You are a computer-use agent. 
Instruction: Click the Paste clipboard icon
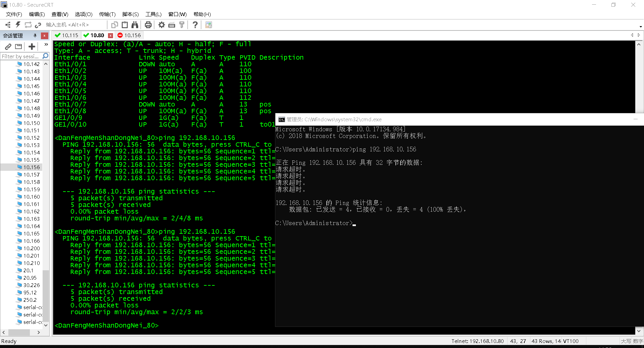[x=125, y=25]
